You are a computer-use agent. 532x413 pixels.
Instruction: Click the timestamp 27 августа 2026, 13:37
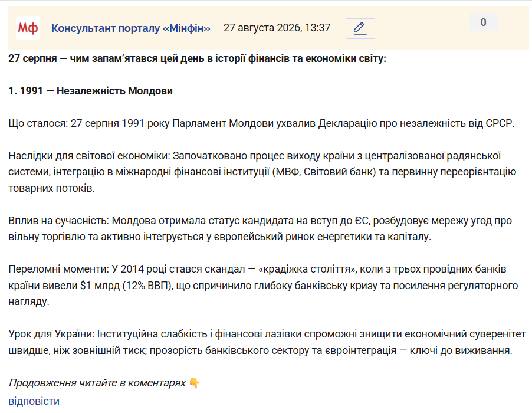click(277, 28)
